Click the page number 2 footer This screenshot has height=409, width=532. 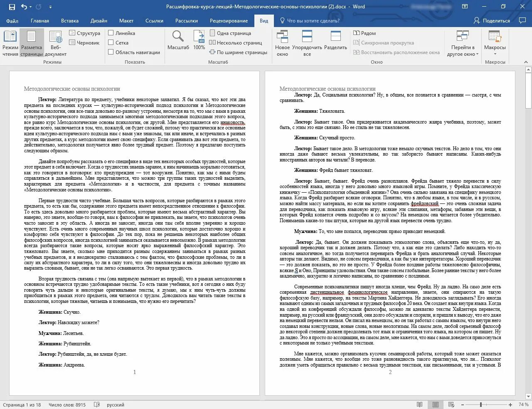(390, 372)
